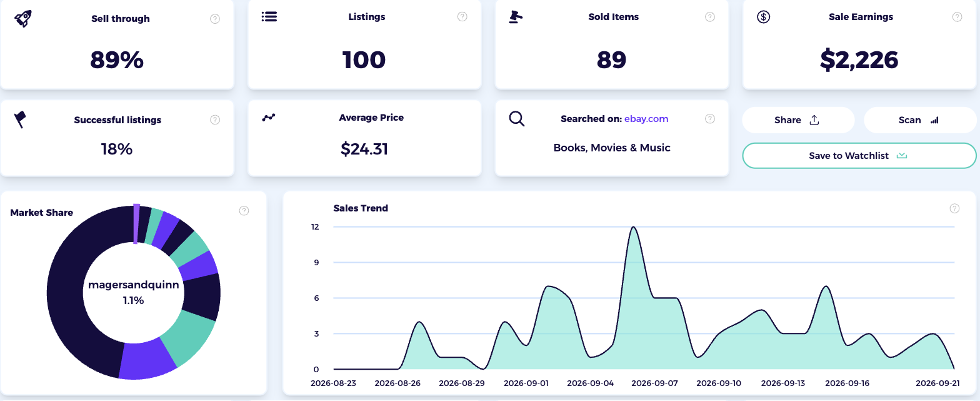
Task: Click the 2026-09-07 date label on chart
Action: pyautogui.click(x=654, y=383)
